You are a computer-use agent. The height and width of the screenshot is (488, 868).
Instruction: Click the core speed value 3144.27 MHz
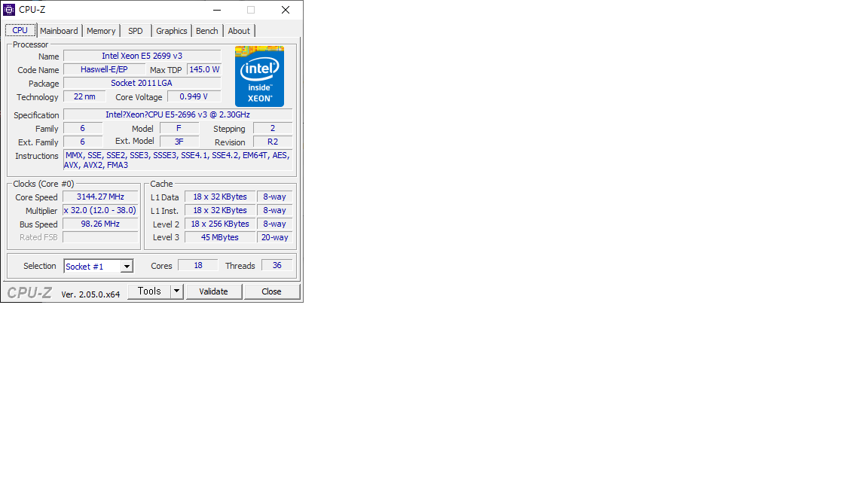(100, 197)
